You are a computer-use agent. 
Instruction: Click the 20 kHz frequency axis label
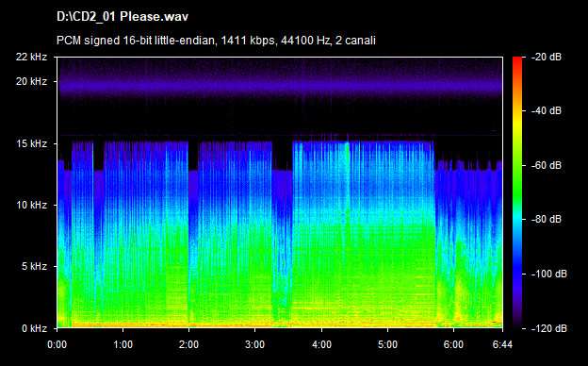point(31,81)
